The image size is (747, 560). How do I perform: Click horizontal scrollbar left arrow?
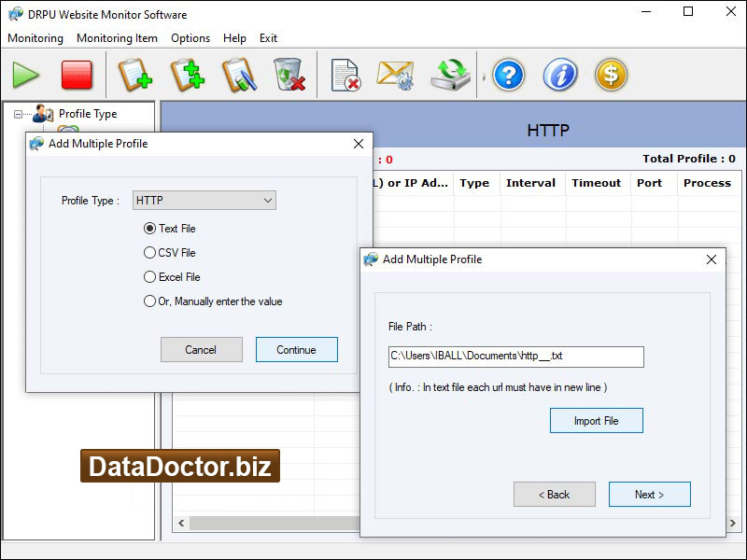point(181,523)
